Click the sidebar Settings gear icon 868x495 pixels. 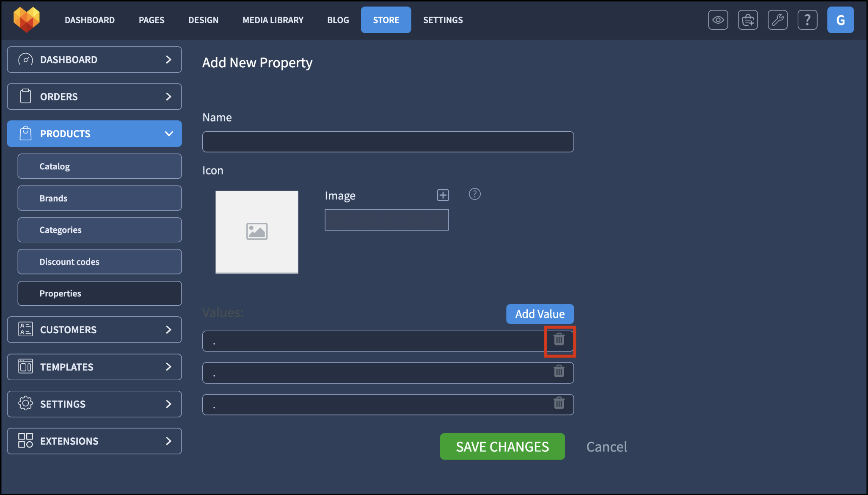pos(25,404)
